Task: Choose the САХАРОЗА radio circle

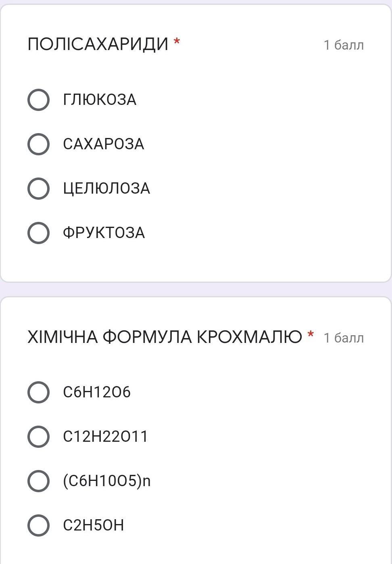Action: coord(38,144)
